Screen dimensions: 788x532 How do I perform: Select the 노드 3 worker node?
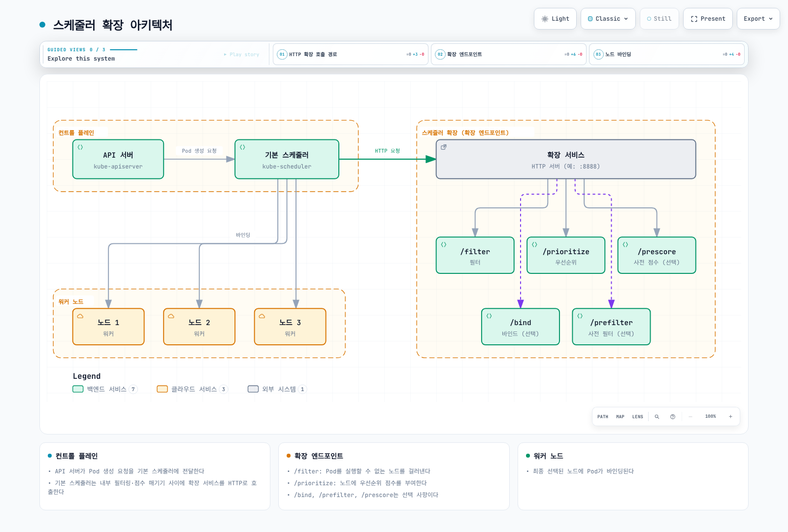point(290,327)
